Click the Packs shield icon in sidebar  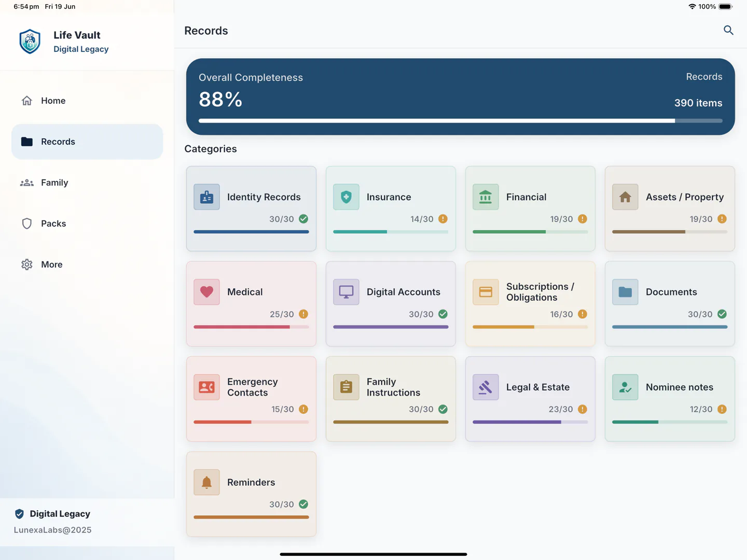coord(27,223)
